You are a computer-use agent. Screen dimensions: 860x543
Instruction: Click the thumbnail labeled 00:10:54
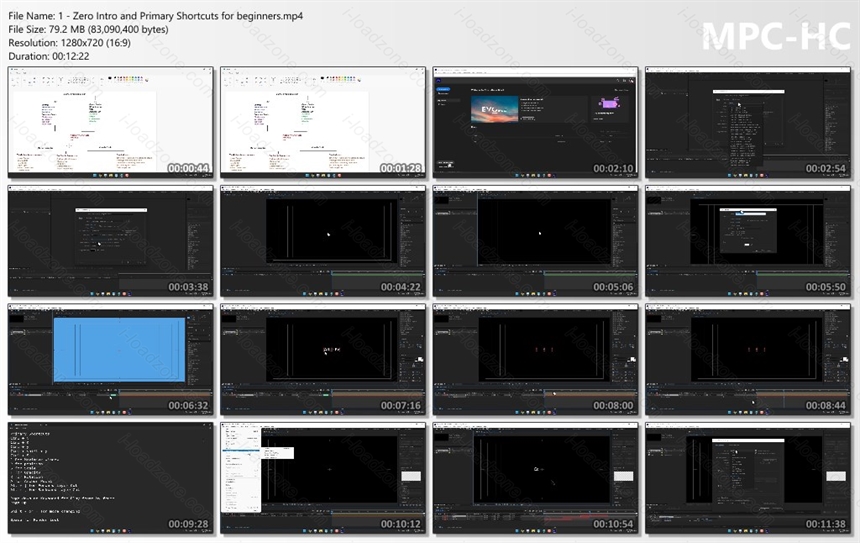click(x=535, y=478)
